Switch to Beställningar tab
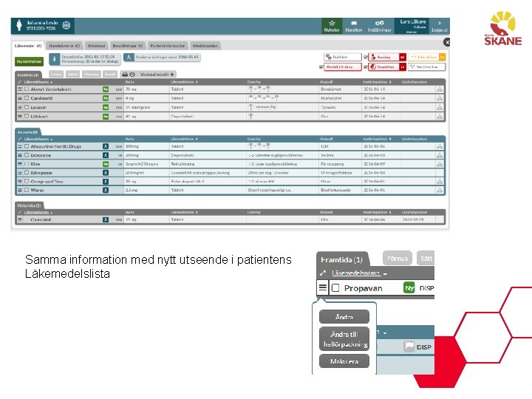Image resolution: width=532 pixels, height=399 pixels. coord(128,46)
